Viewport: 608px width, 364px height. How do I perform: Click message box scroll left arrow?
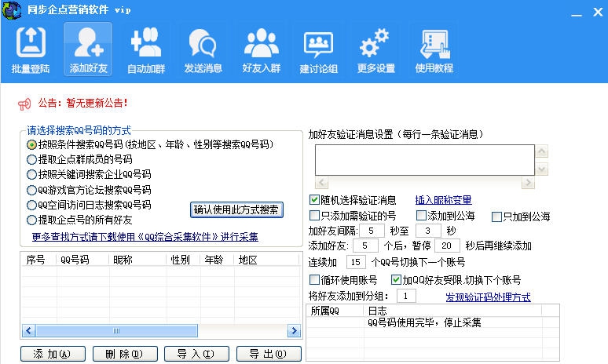[321, 182]
